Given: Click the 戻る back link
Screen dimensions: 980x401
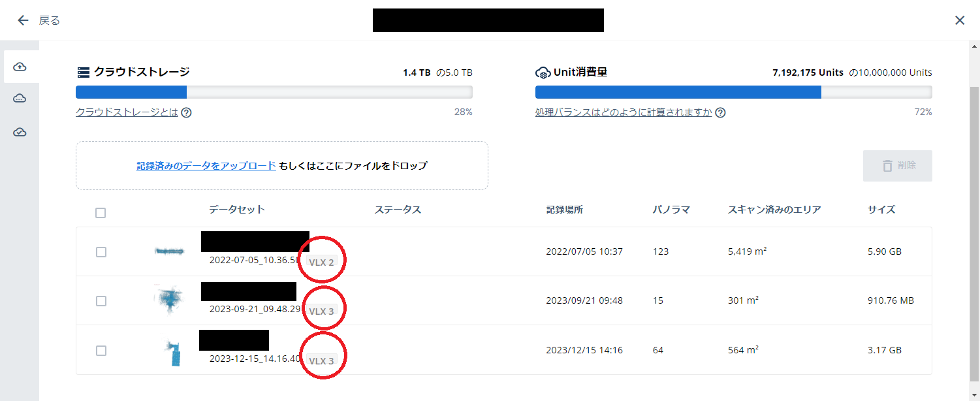Looking at the screenshot, I should (x=50, y=20).
